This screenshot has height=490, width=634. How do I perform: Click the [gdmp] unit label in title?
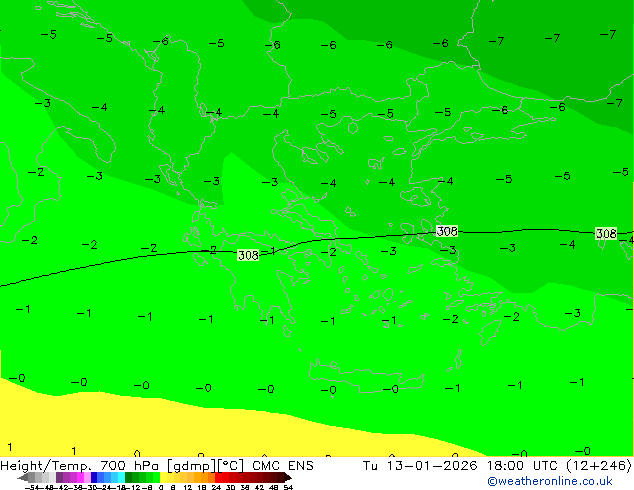[x=192, y=466]
